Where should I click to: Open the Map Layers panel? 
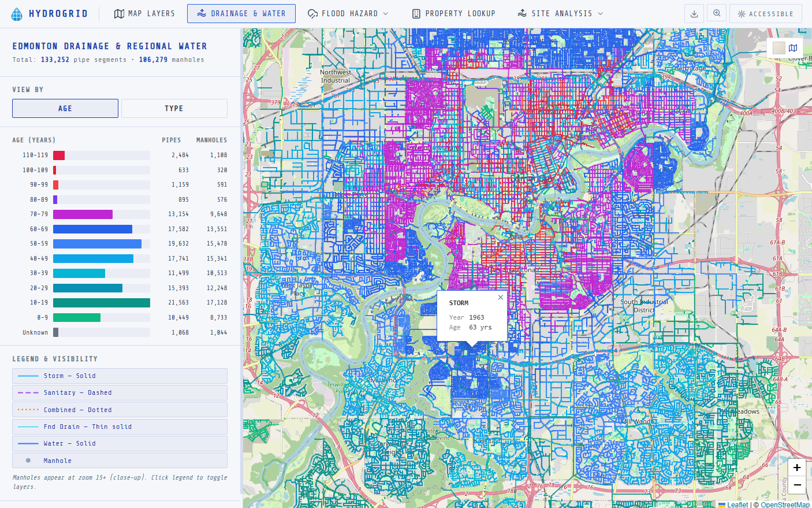(144, 13)
